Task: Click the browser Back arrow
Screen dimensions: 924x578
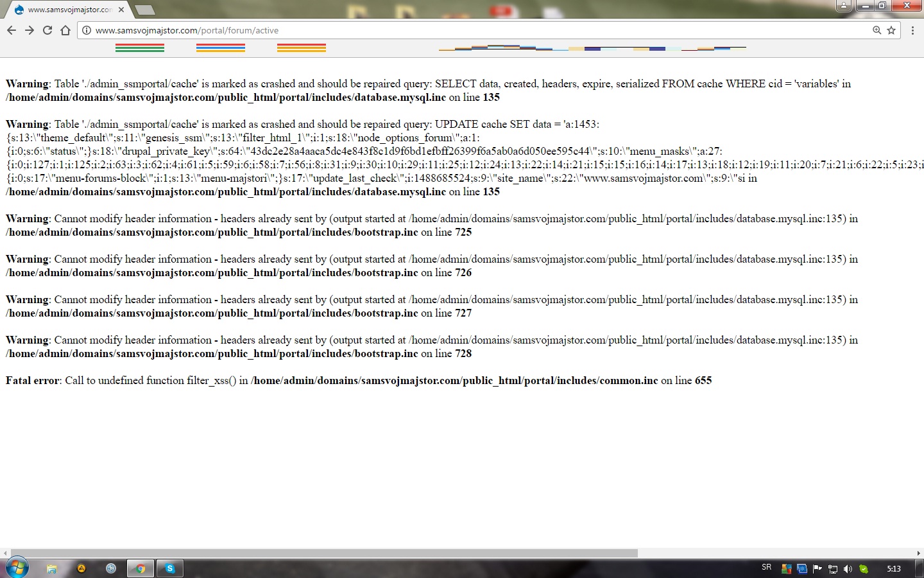Action: (12, 30)
